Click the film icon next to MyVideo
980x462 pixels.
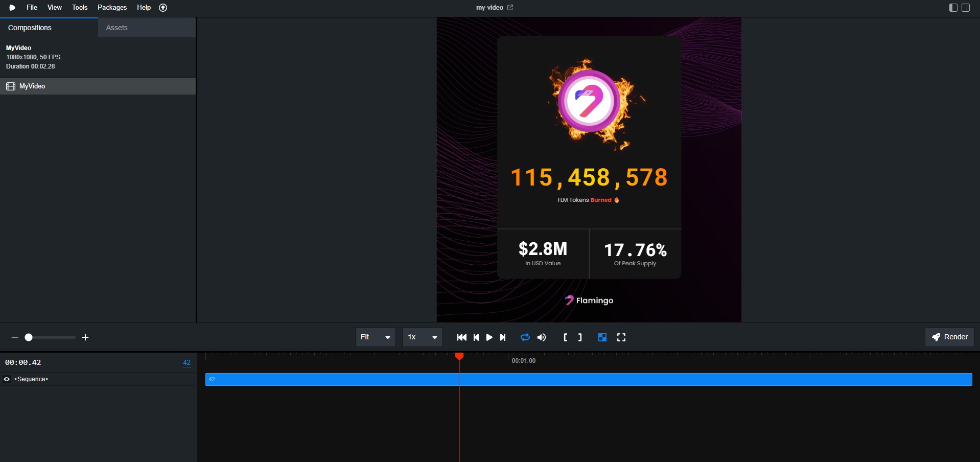point(11,86)
